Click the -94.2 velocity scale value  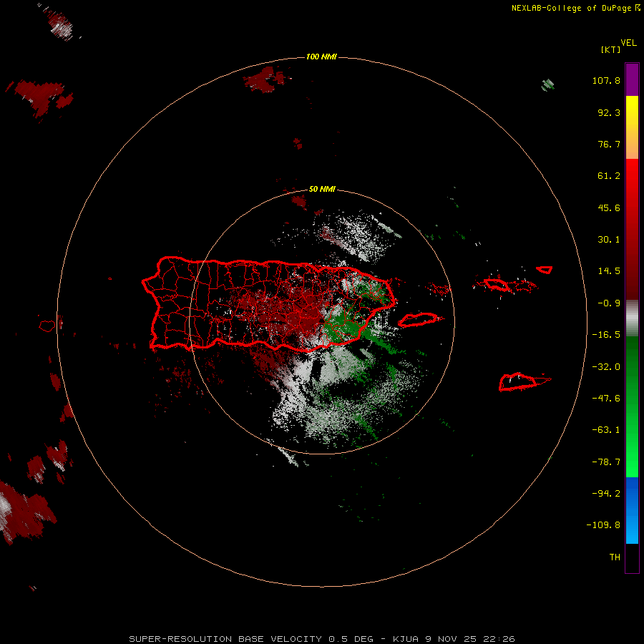click(606, 493)
